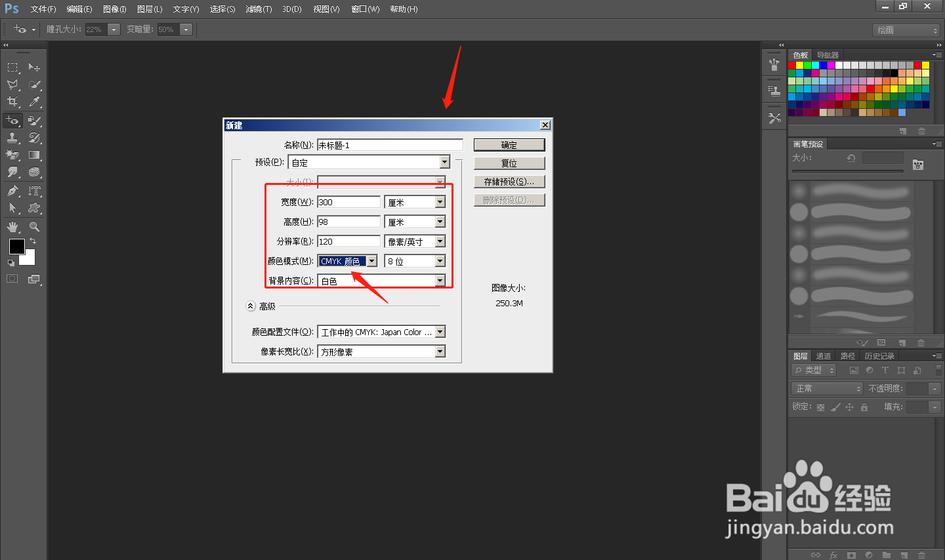Select the Custom Shape tool
Viewport: 945px width, 560px height.
point(34,208)
